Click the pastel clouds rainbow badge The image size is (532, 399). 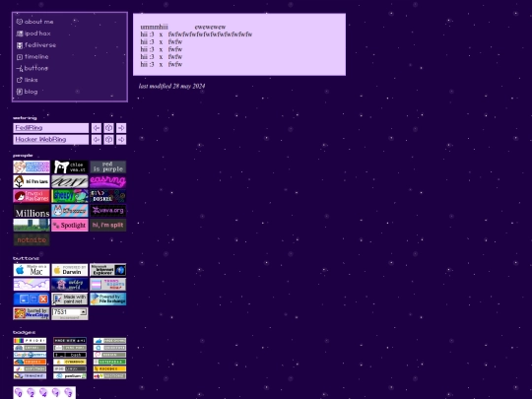point(32,285)
